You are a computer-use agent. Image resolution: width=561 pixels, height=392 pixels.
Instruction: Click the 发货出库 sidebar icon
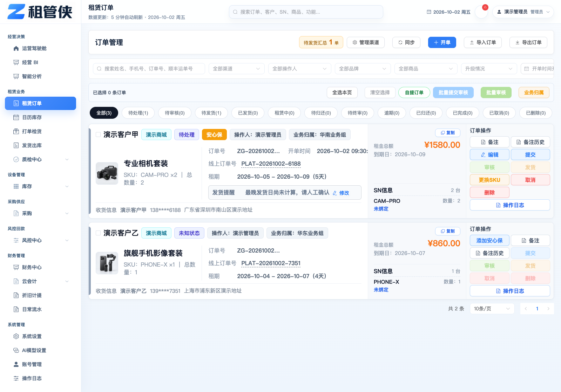point(16,145)
